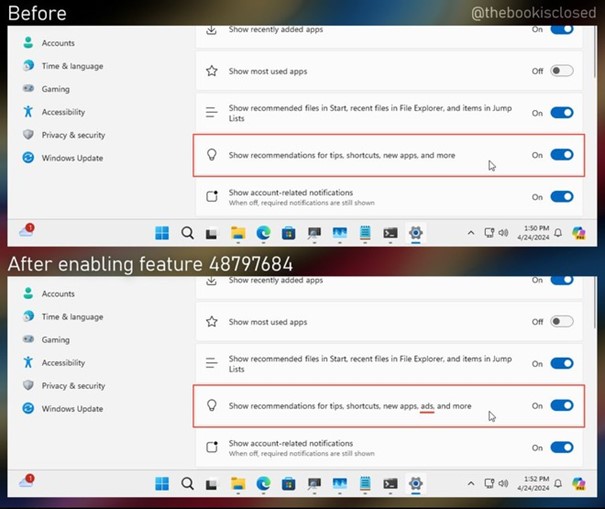Viewport: 605px width, 509px height.
Task: Click volume speaker icon in the Before screenshot tray
Action: click(x=503, y=233)
